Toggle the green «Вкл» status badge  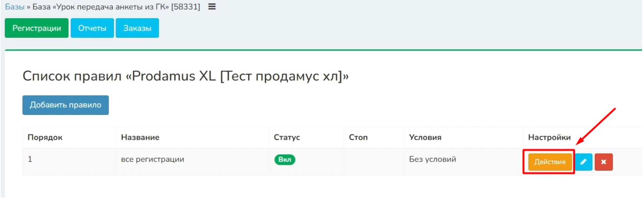(x=284, y=160)
